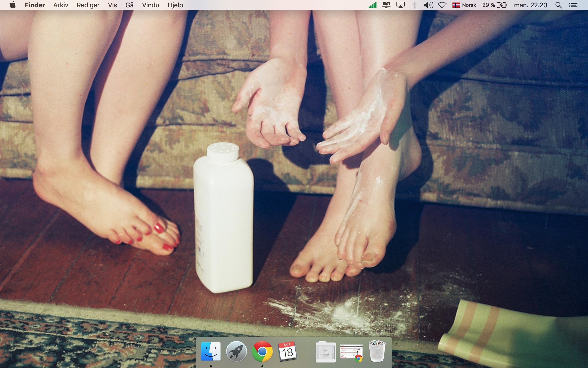Open the Vindu menu
588x368 pixels.
151,5
